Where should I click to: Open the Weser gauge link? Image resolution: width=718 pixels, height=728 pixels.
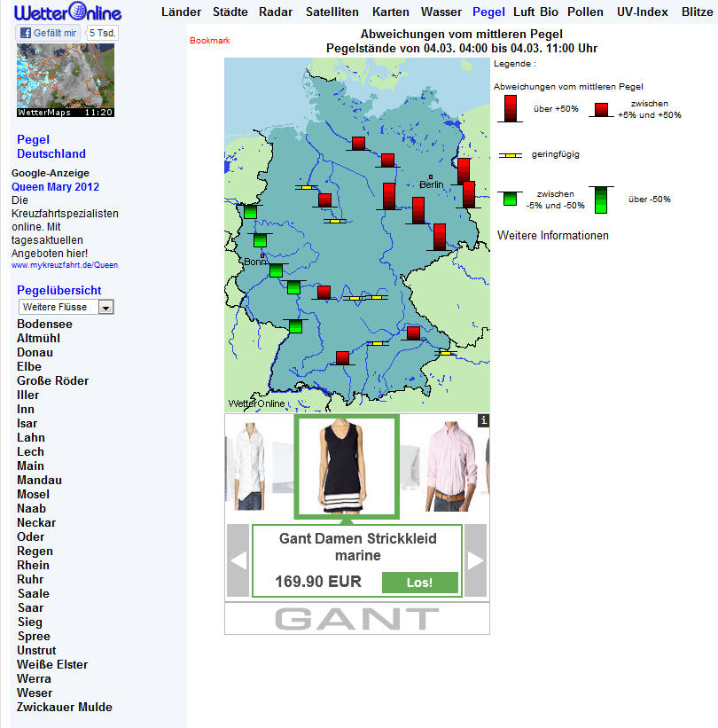tap(35, 693)
